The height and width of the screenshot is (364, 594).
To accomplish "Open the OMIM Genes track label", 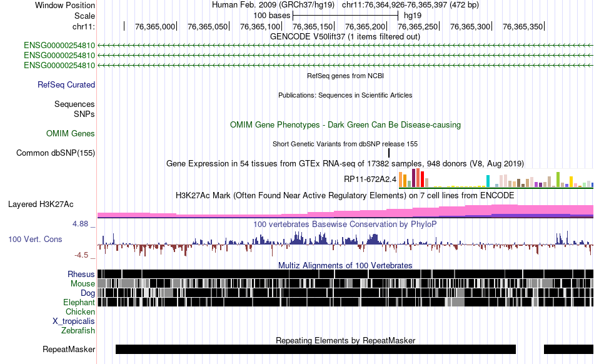I will 71,133.
